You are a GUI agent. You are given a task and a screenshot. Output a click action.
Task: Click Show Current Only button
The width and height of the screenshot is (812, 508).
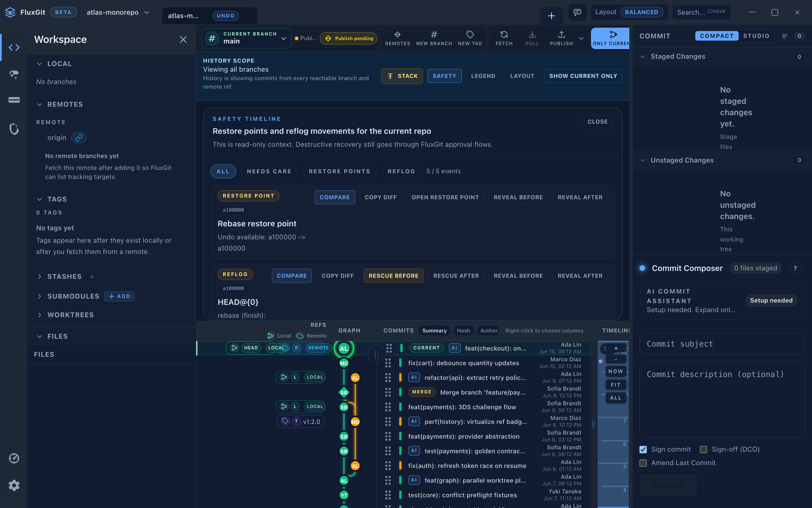click(x=583, y=76)
